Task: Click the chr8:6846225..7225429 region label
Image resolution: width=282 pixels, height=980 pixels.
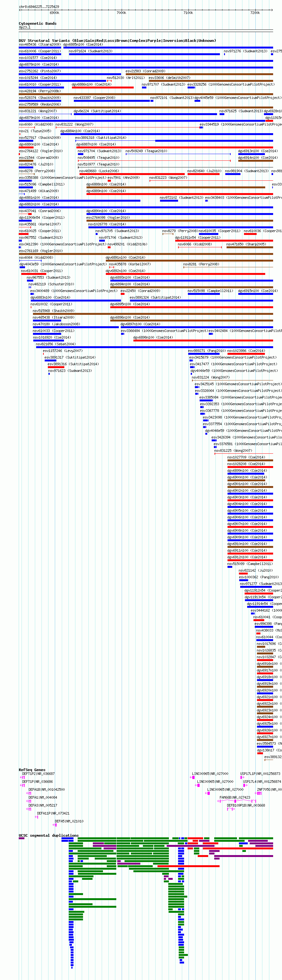Action: [39, 6]
